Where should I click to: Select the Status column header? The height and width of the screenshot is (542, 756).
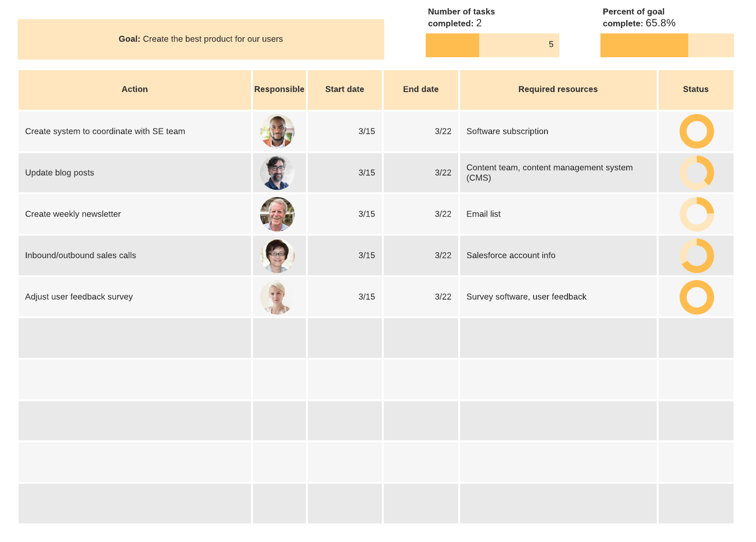[695, 90]
